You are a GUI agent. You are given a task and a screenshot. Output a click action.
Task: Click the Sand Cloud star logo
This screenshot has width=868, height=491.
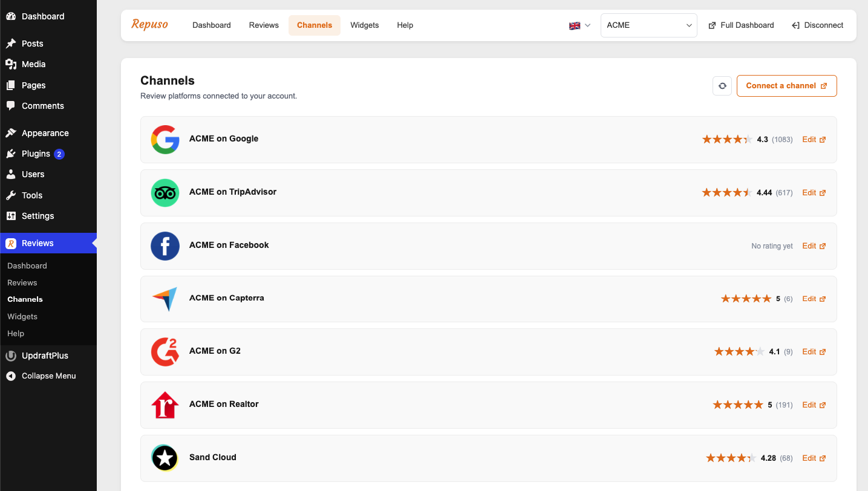click(165, 458)
